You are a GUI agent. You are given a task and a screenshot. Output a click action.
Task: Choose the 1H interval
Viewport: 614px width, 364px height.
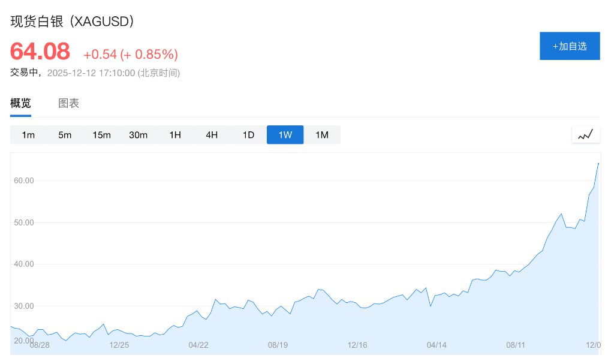tap(175, 135)
